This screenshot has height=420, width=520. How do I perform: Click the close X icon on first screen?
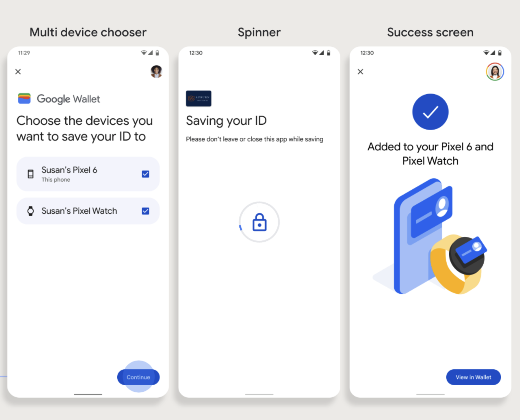[18, 72]
